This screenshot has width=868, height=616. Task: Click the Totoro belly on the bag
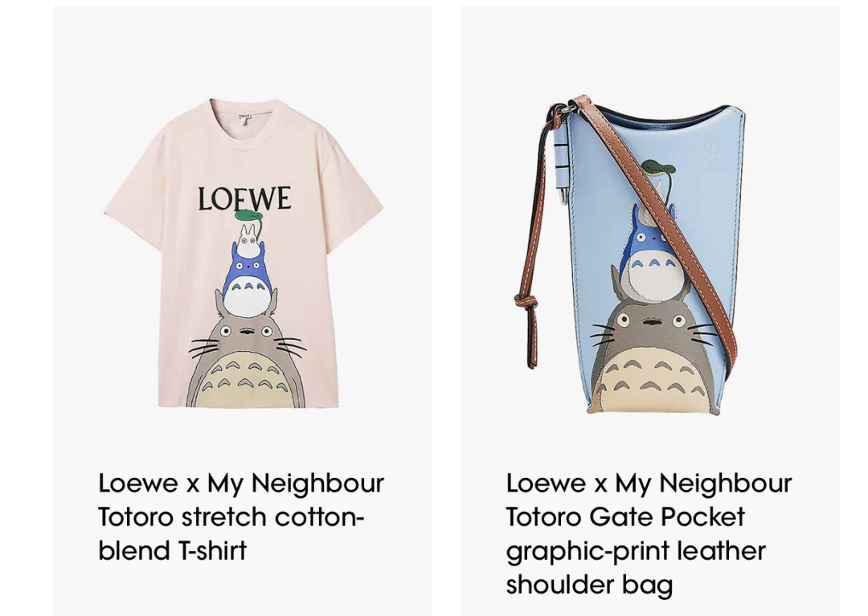(x=649, y=381)
